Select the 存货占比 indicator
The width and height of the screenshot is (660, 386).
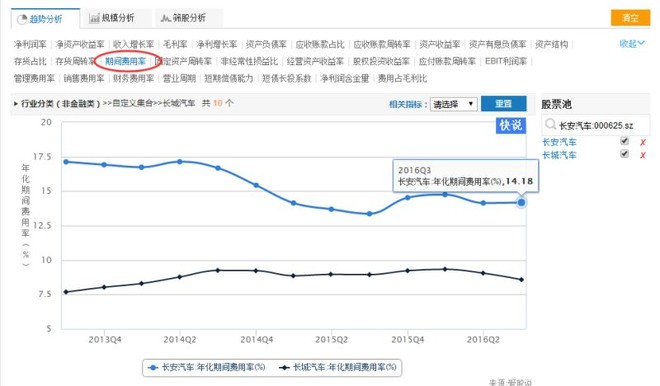pos(30,61)
